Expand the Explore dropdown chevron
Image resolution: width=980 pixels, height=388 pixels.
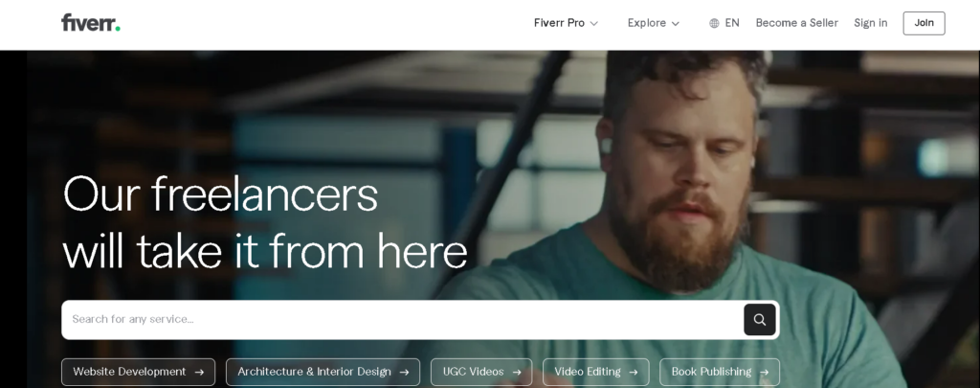point(675,24)
